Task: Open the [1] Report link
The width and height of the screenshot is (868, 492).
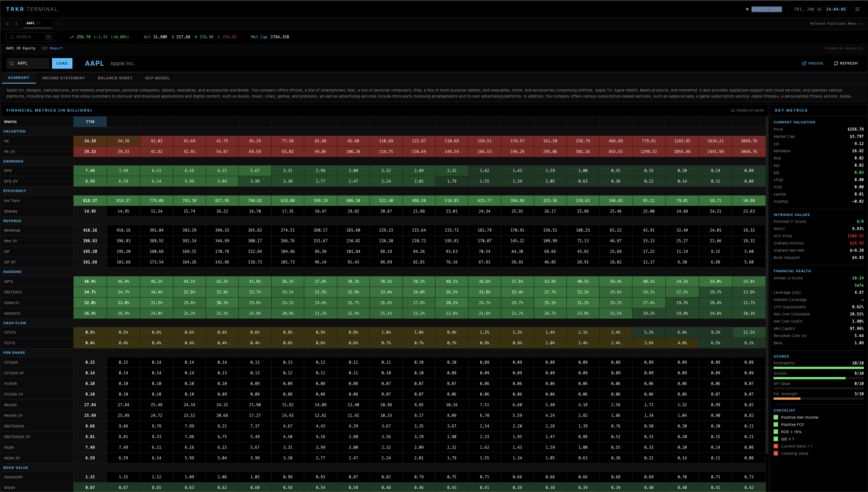Action: click(x=52, y=48)
